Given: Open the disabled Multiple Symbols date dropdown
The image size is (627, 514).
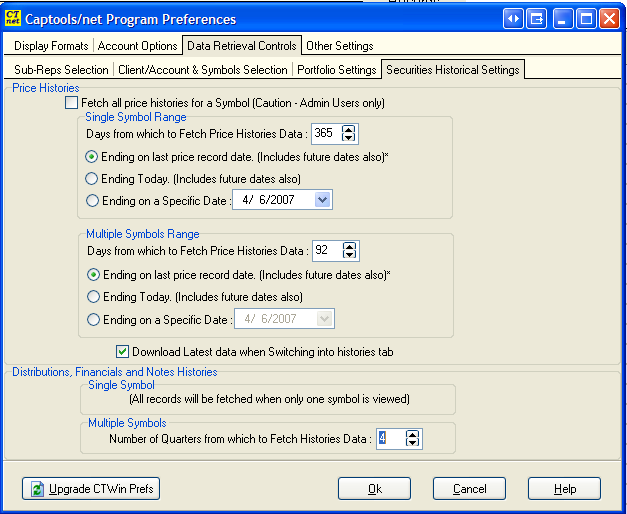Looking at the screenshot, I should [x=324, y=319].
